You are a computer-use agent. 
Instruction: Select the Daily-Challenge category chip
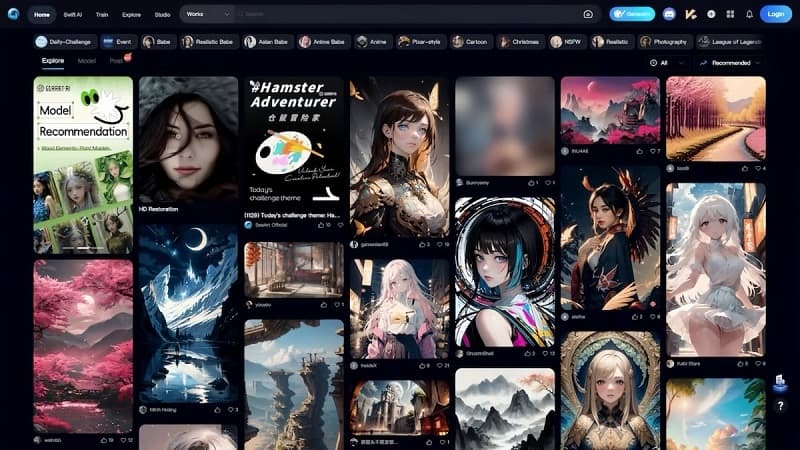coord(64,42)
